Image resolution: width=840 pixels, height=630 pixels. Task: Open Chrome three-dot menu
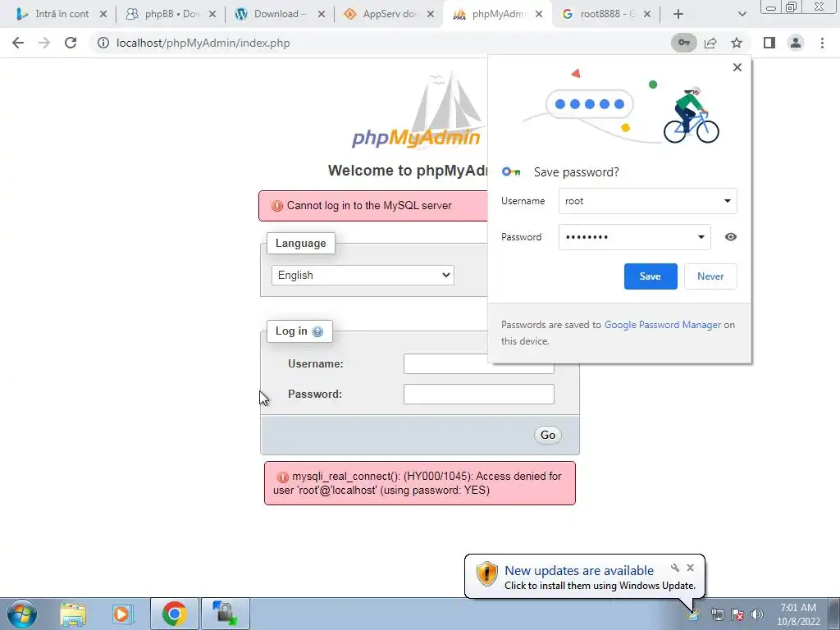[822, 43]
